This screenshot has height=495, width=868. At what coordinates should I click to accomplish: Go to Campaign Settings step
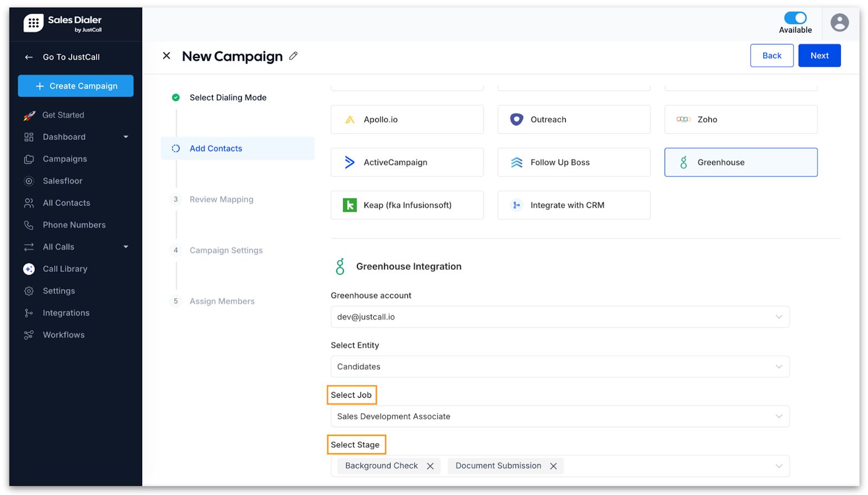point(226,250)
